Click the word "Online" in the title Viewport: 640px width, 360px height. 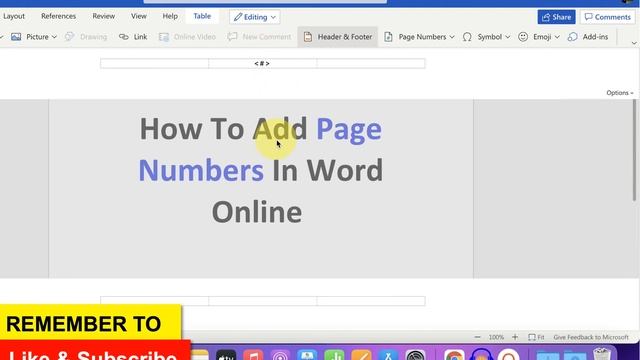[257, 212]
